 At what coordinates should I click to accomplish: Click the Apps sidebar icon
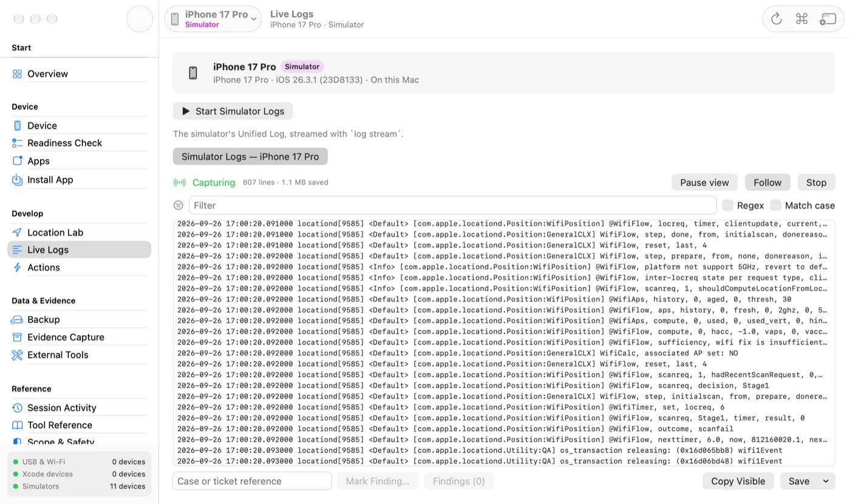17,161
